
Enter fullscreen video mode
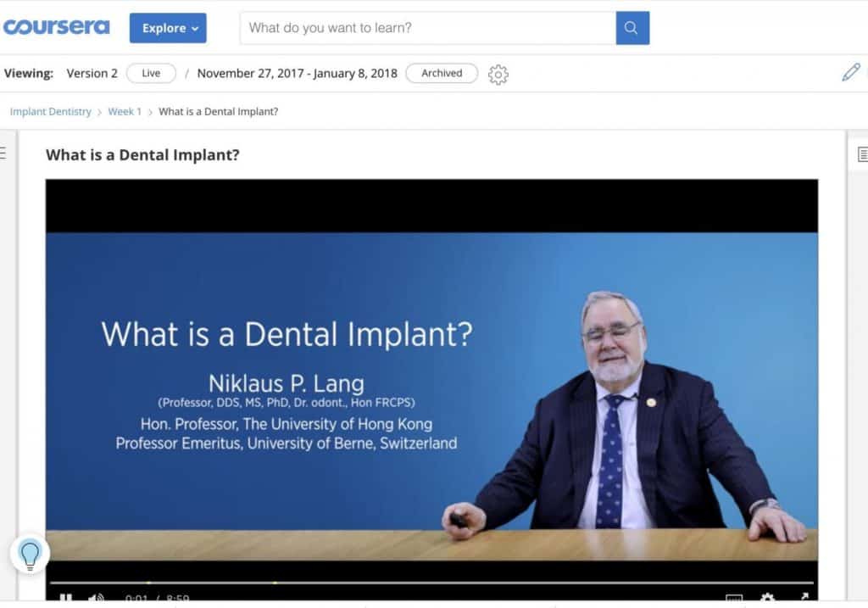803,599
